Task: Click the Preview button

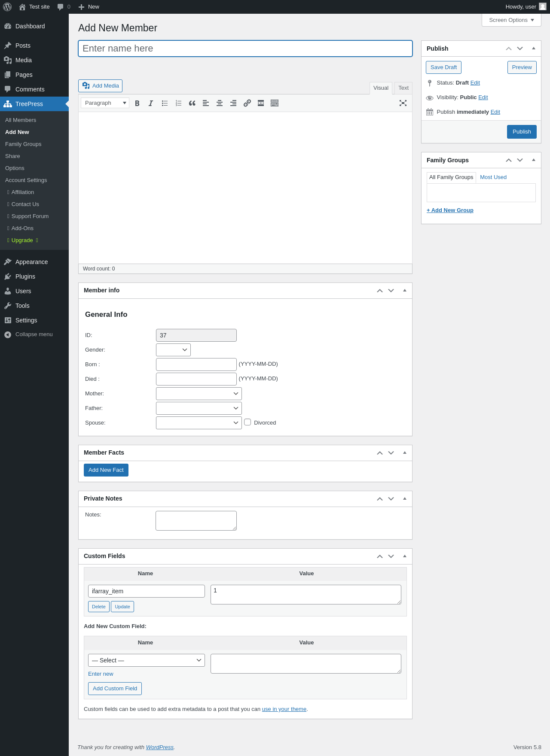Action: 522,67
